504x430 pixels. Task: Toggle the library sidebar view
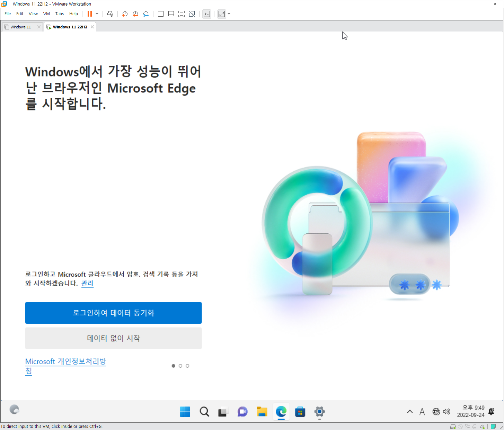tap(161, 14)
